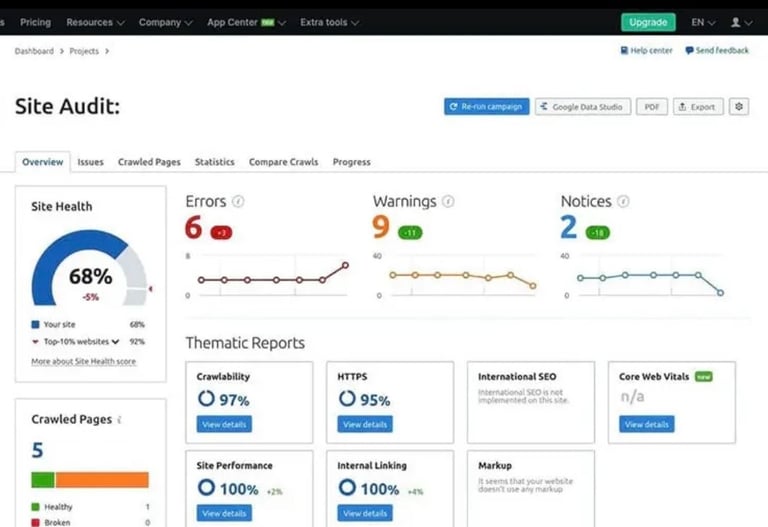Click the Send feedback speech icon

689,50
